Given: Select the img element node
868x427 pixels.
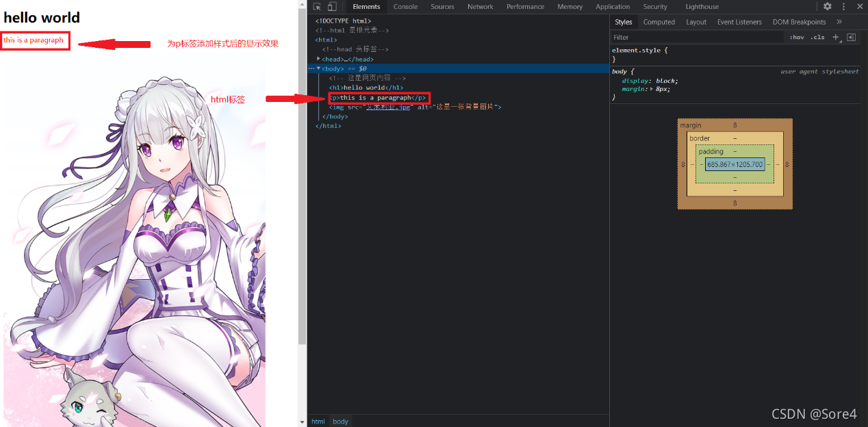Looking at the screenshot, I should click(x=416, y=107).
